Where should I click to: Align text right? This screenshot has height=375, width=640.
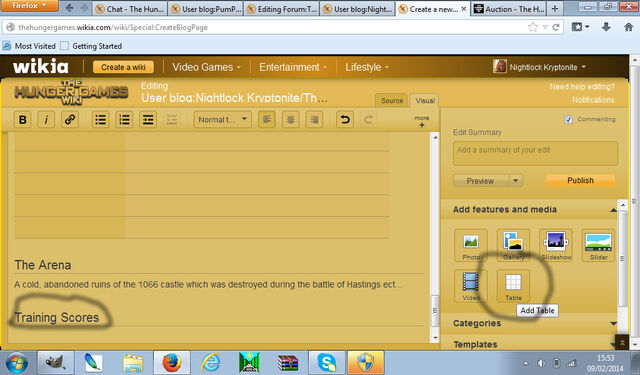(314, 120)
